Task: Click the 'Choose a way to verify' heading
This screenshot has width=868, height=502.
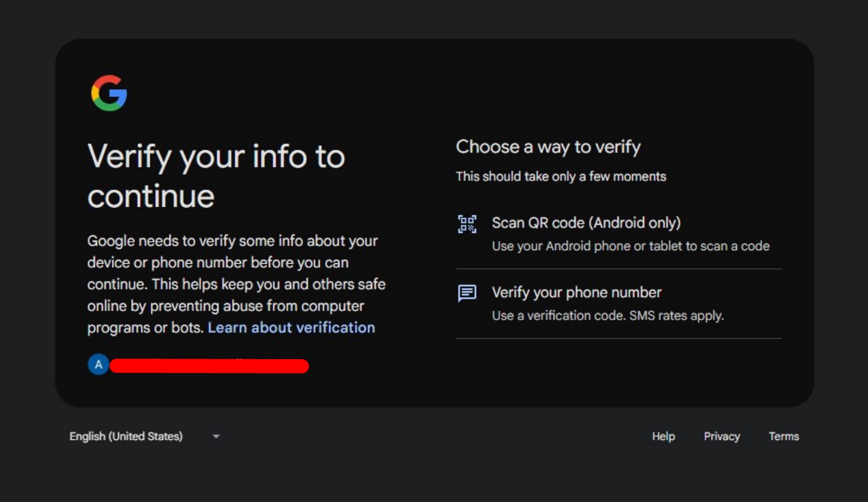Action: 548,147
